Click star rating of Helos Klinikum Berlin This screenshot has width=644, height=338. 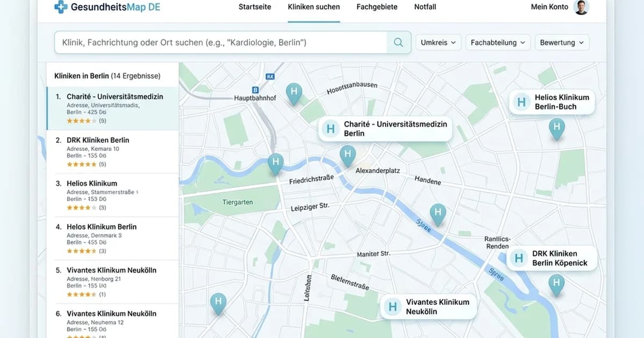[82, 251]
